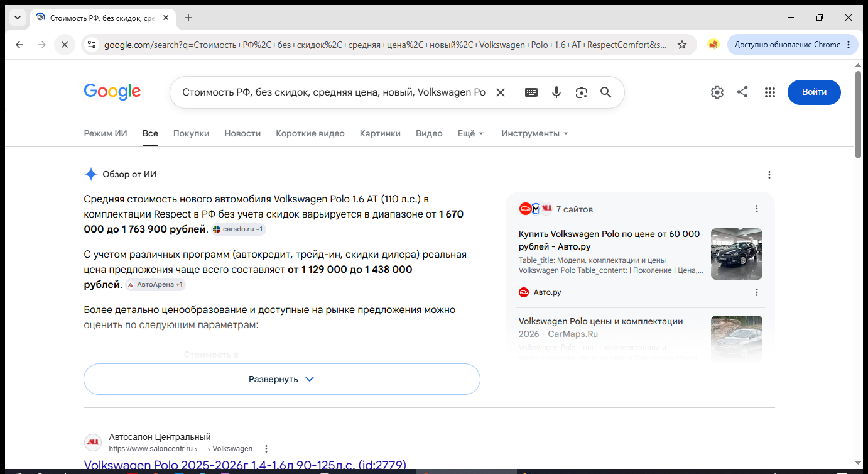Open the Обзор от ИИ sparkle icon
The height and width of the screenshot is (474, 868).
[x=91, y=175]
